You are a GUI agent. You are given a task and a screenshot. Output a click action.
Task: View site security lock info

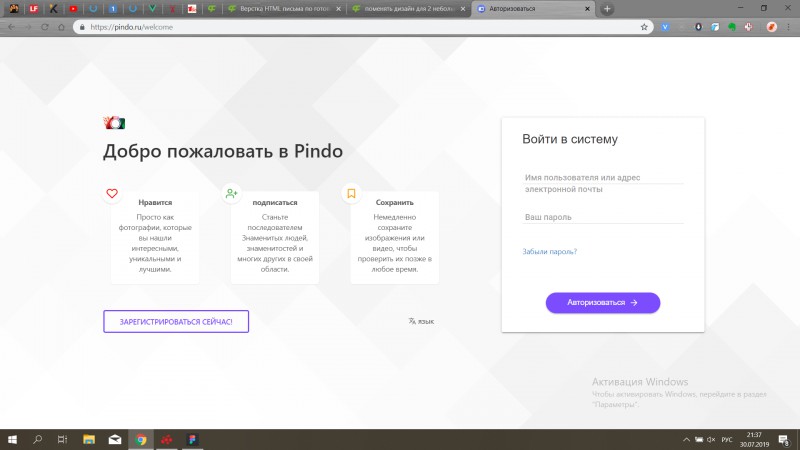83,27
